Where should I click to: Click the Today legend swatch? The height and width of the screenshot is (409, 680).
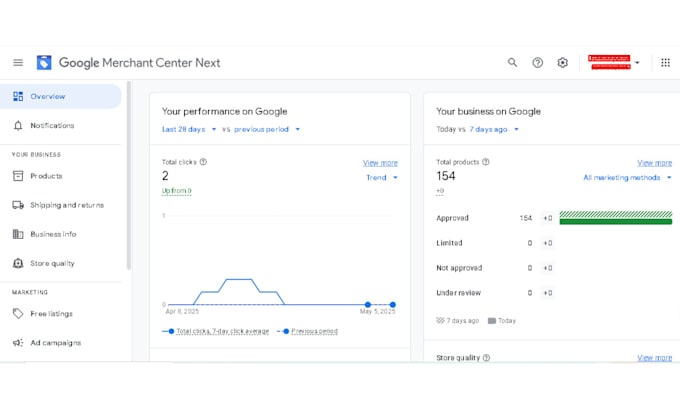(x=492, y=321)
